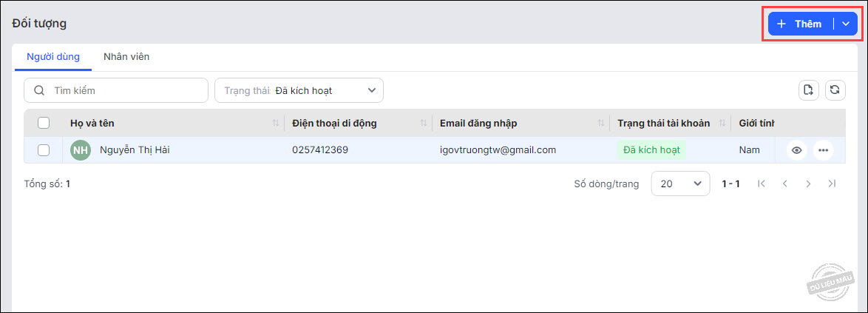
Task: Open the three-dot row menu
Action: (823, 150)
